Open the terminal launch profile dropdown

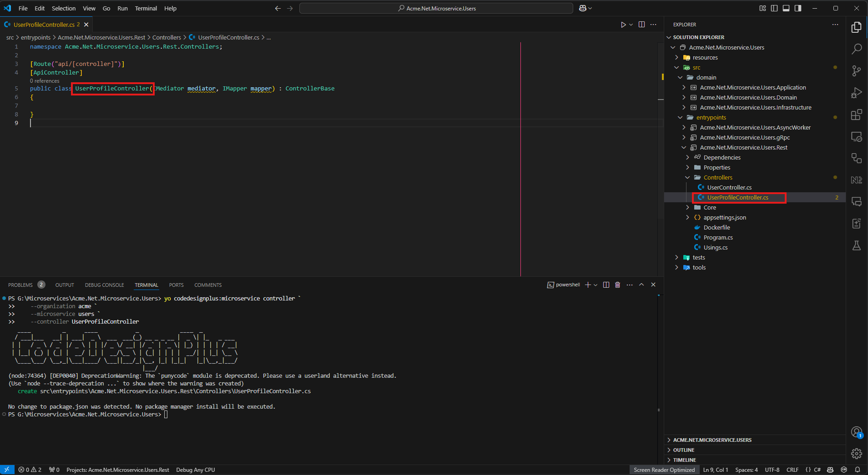595,285
